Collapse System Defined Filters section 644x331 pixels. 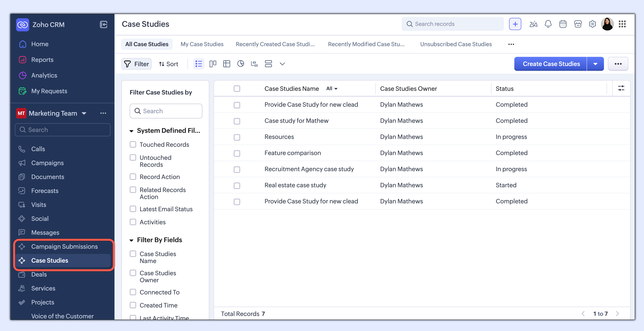[131, 131]
